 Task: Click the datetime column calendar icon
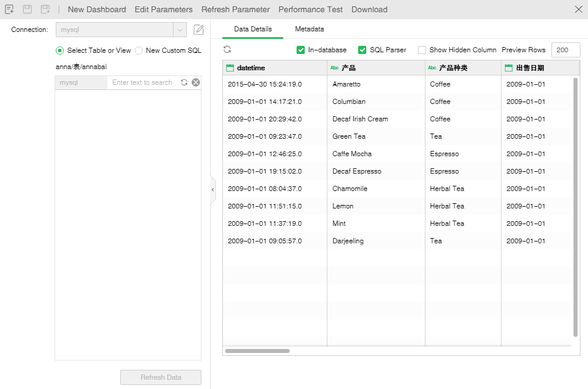coord(230,68)
